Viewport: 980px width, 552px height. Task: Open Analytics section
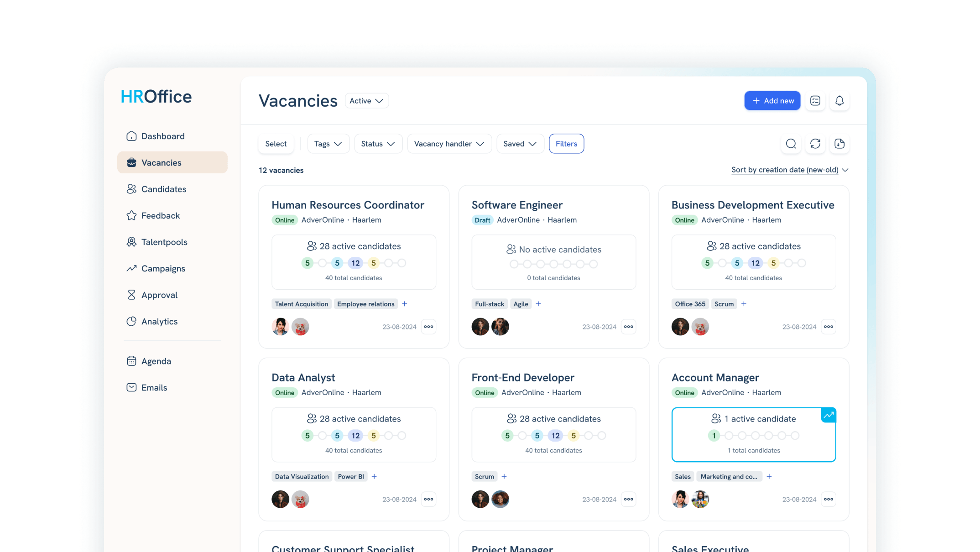point(172,321)
